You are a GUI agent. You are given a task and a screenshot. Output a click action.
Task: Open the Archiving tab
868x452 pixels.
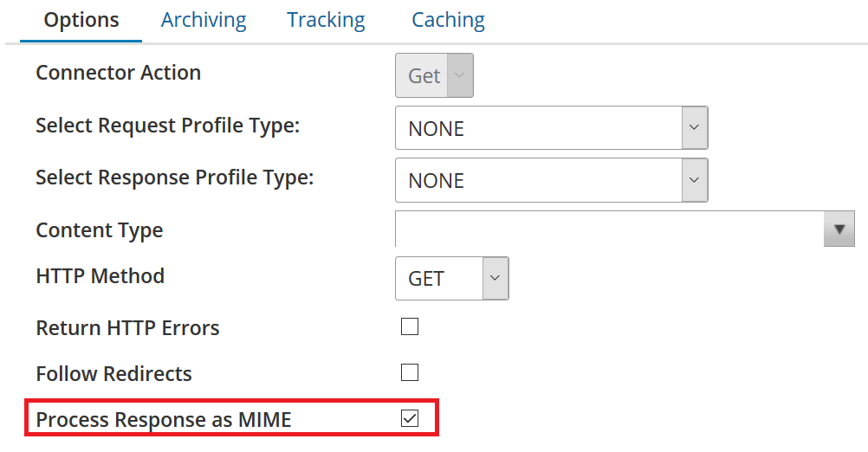click(204, 20)
